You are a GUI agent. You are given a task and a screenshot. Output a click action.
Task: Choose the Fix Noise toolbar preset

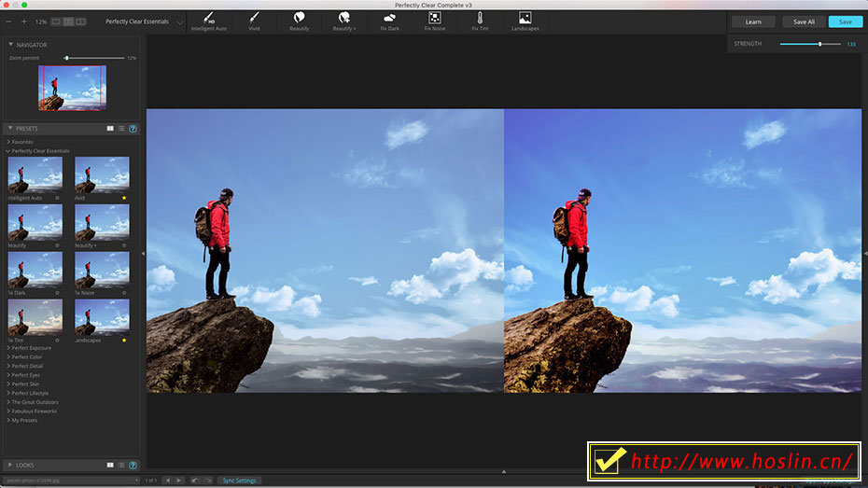click(x=435, y=21)
